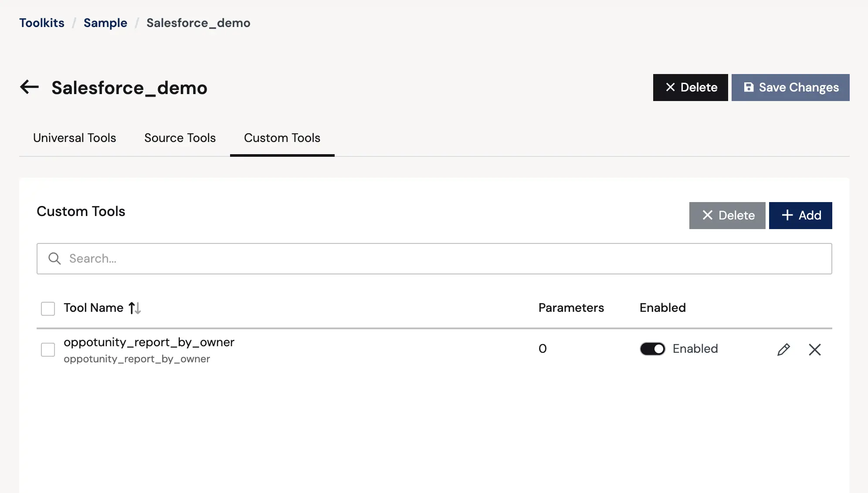Toggle the Enabled switch for oppotunity_report_by_owner

coord(652,349)
